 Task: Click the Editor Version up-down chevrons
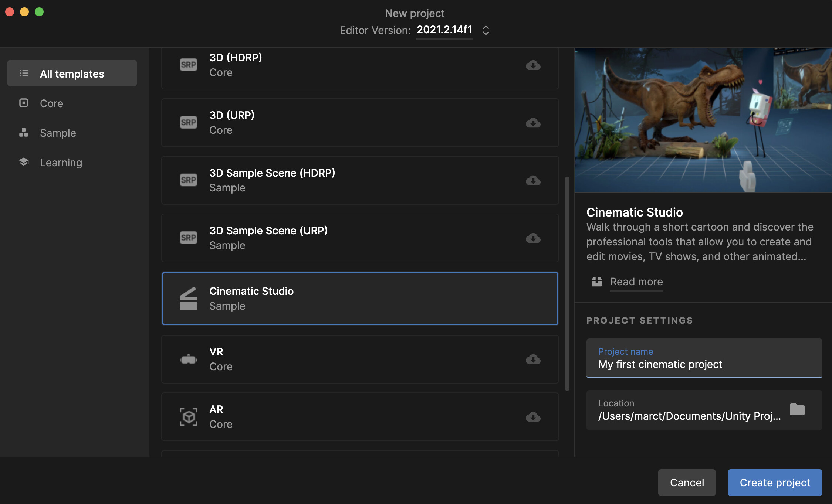pyautogui.click(x=486, y=30)
